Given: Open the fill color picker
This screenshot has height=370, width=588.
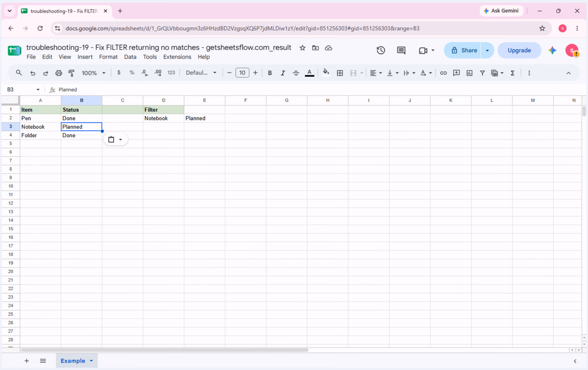Looking at the screenshot, I should [326, 73].
